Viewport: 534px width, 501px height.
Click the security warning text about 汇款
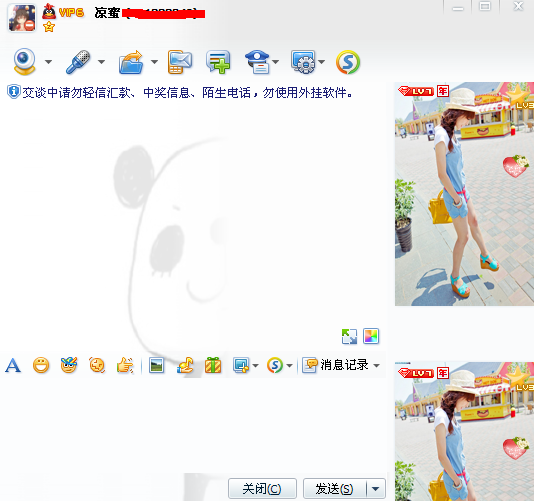click(x=187, y=92)
